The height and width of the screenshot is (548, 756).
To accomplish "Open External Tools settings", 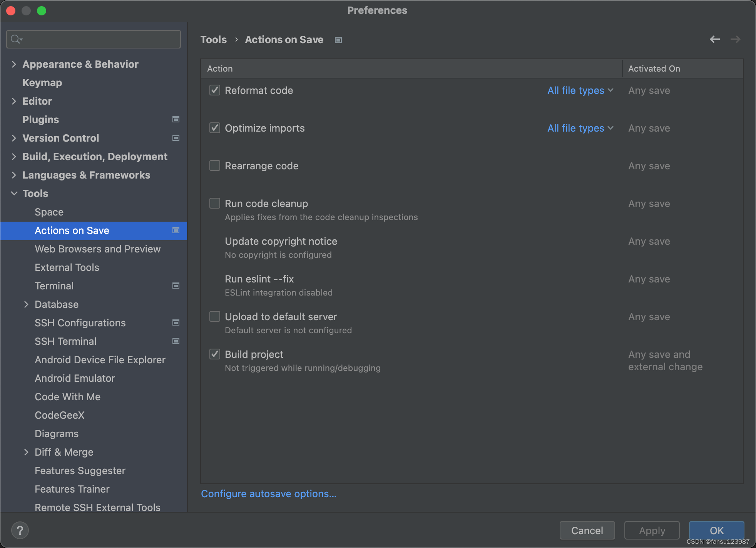I will (x=67, y=267).
